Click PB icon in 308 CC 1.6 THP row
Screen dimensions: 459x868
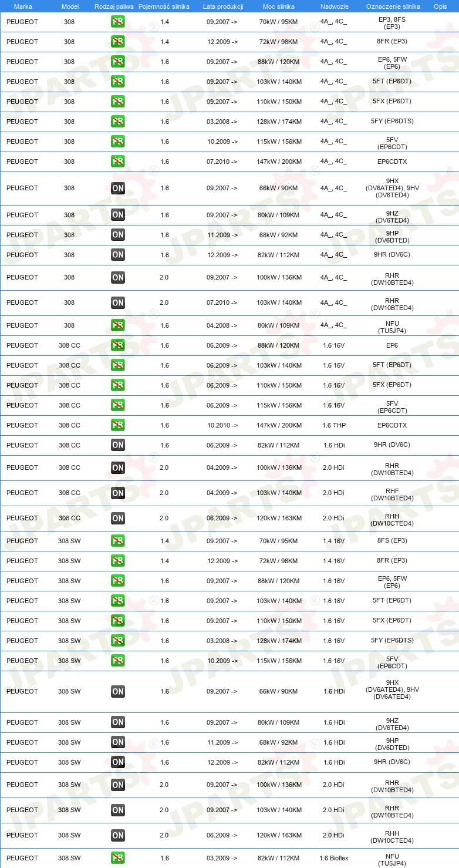[117, 425]
